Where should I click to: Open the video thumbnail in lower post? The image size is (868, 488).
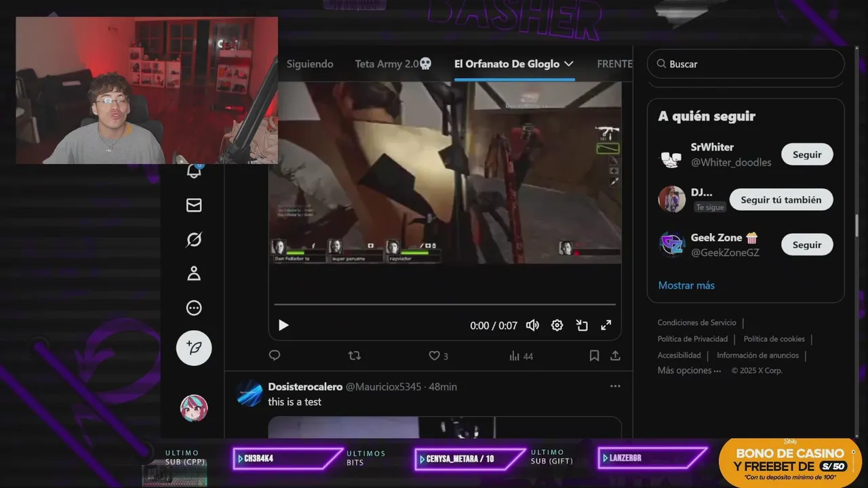[445, 428]
